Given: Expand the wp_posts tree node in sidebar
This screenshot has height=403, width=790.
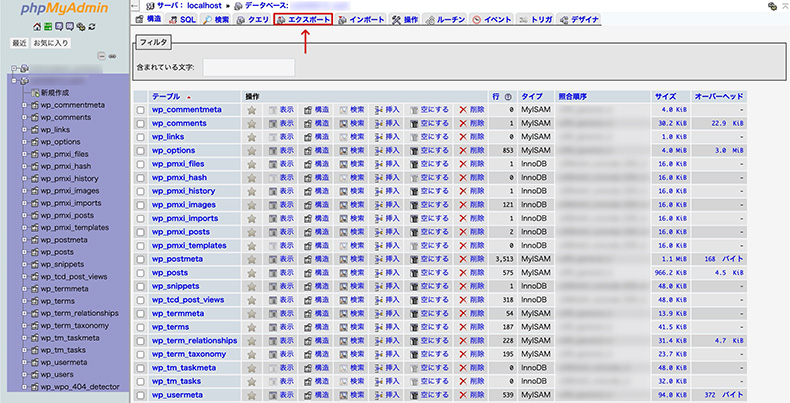Looking at the screenshot, I should tap(24, 252).
